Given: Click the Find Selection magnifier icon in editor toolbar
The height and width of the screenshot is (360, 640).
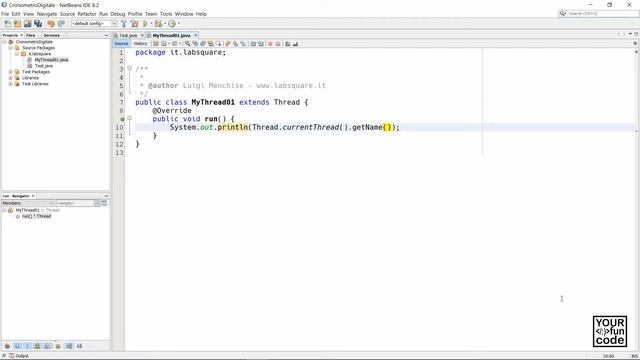Looking at the screenshot, I should (188, 44).
